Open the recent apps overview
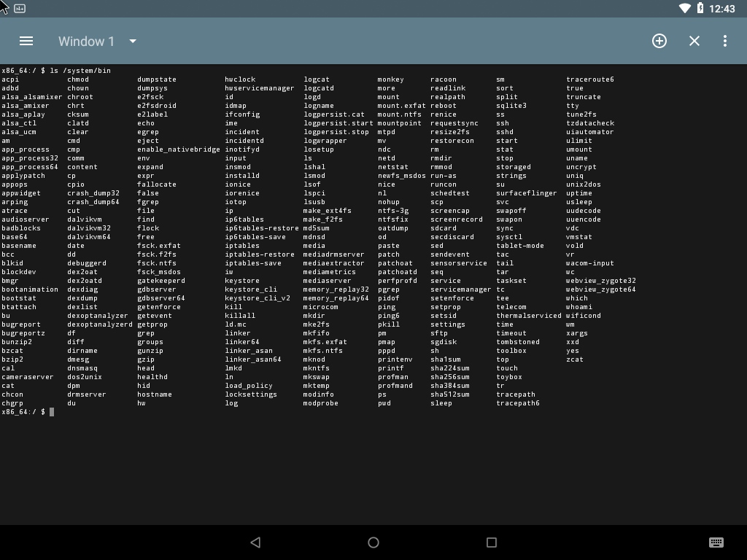This screenshot has width=747, height=560. 492,542
